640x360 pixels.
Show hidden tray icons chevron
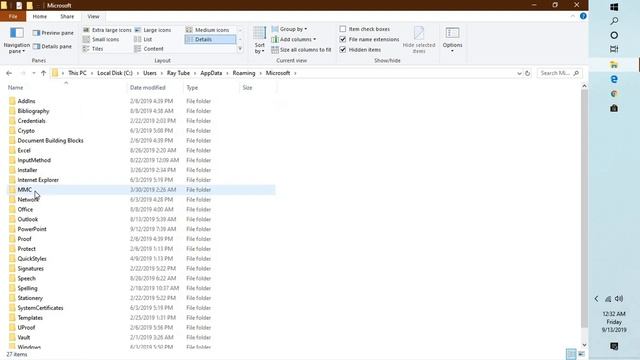[596, 299]
